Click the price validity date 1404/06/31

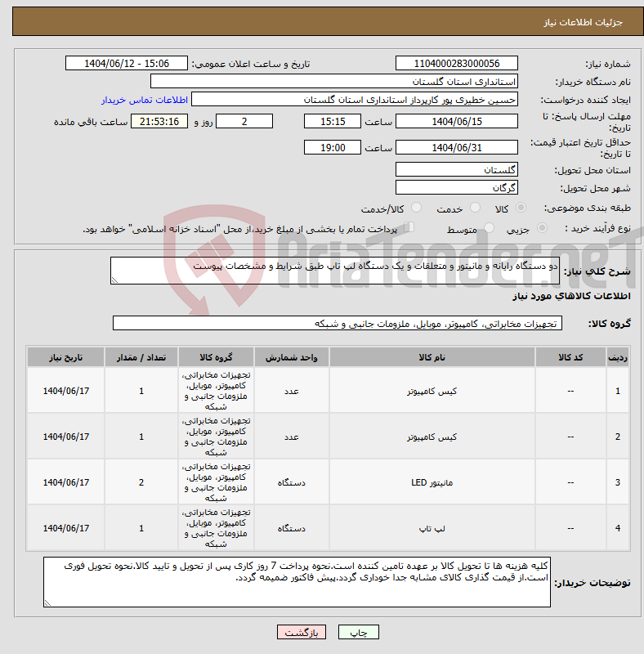pos(456,148)
